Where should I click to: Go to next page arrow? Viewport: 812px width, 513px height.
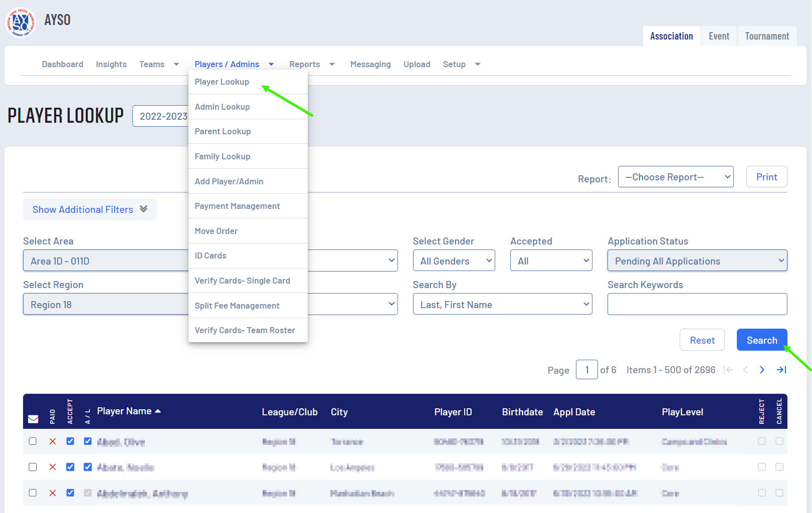click(x=762, y=370)
